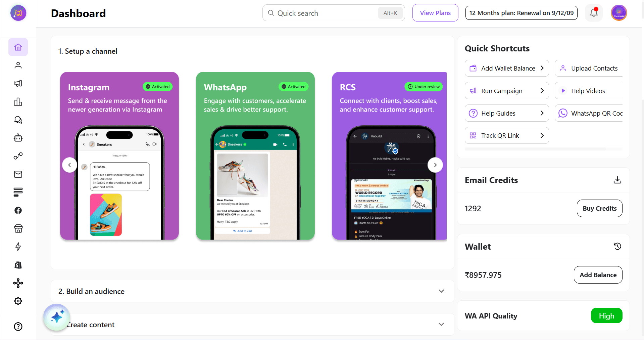The image size is (644, 340).
Task: Open Campaigns megaphone icon in sidebar
Action: [x=18, y=83]
